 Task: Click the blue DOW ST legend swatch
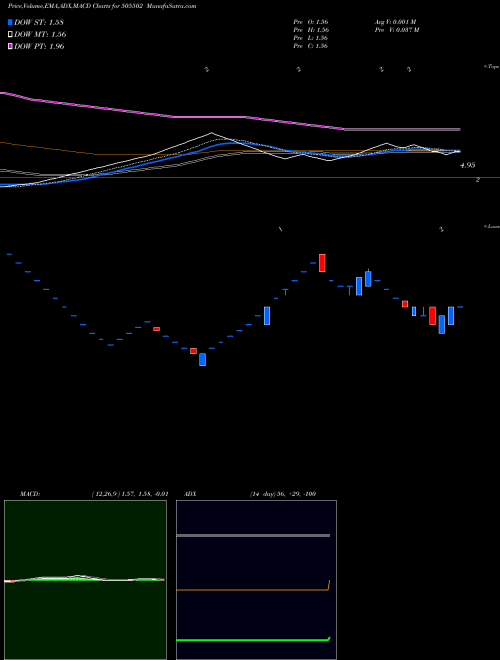10,22
